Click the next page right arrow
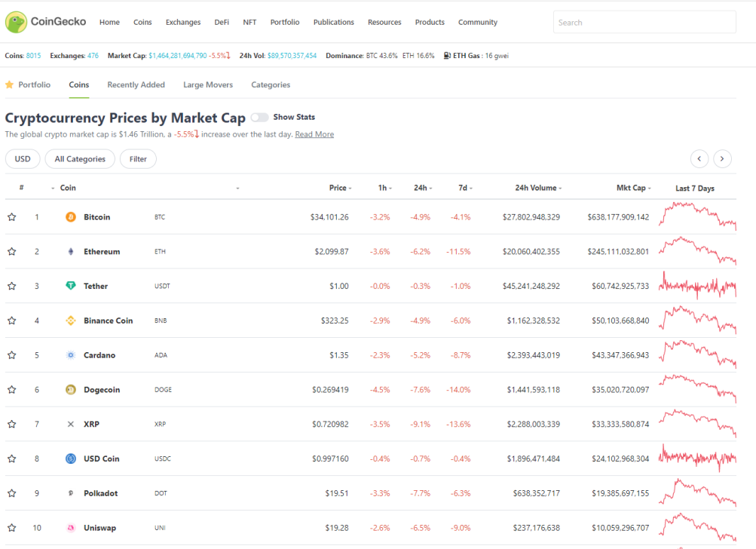Image resolution: width=756 pixels, height=549 pixels. [722, 158]
